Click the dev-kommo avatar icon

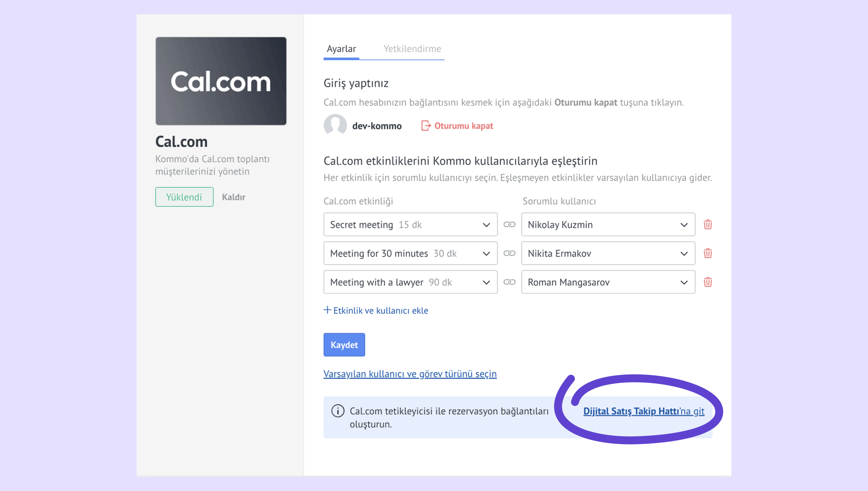point(335,125)
